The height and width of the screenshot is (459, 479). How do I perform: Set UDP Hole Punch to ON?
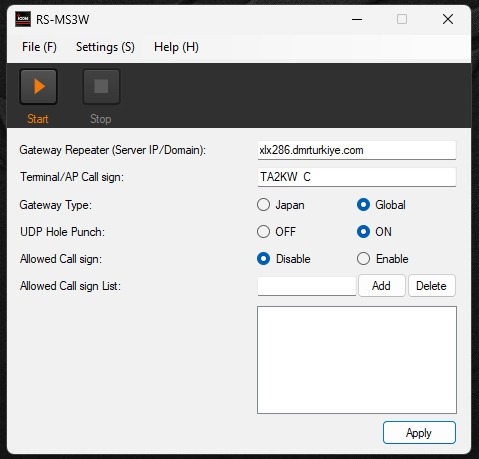pos(363,232)
